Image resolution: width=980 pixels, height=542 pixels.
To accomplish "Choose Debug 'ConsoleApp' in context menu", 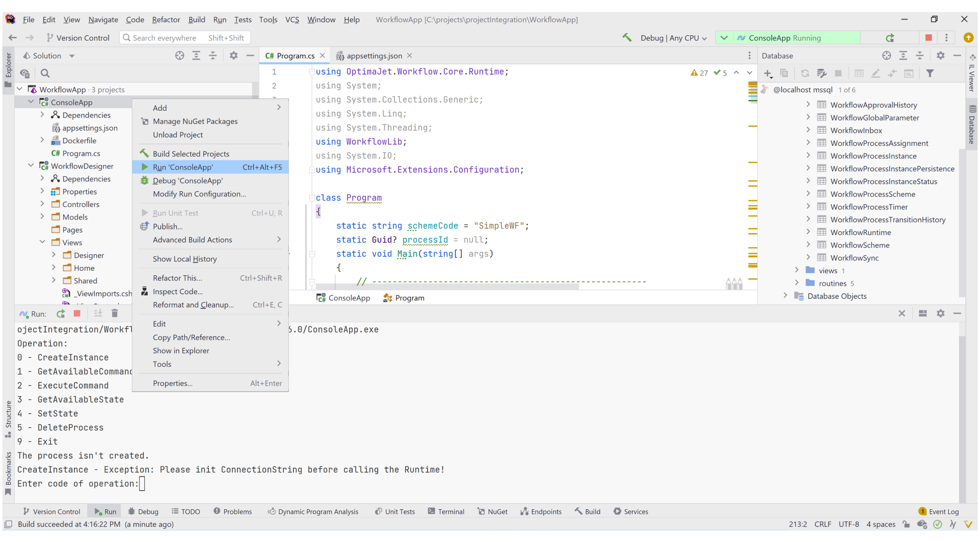I will 210,181.
